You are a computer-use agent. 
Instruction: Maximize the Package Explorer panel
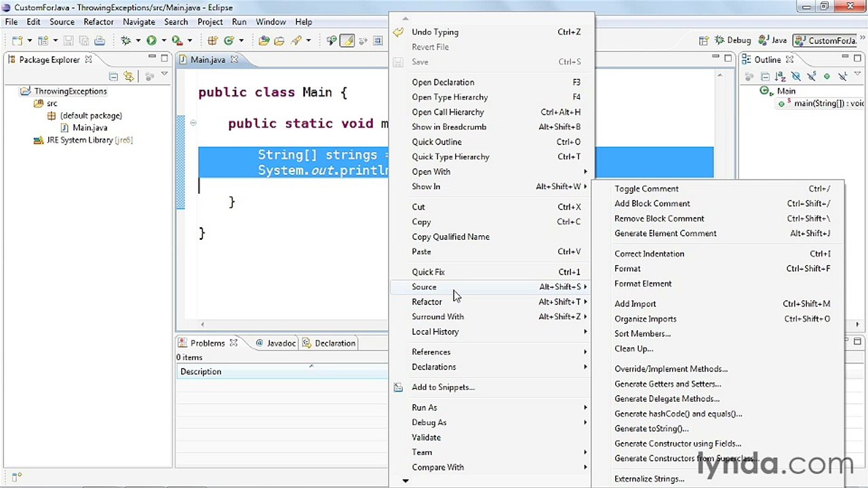pyautogui.click(x=164, y=58)
